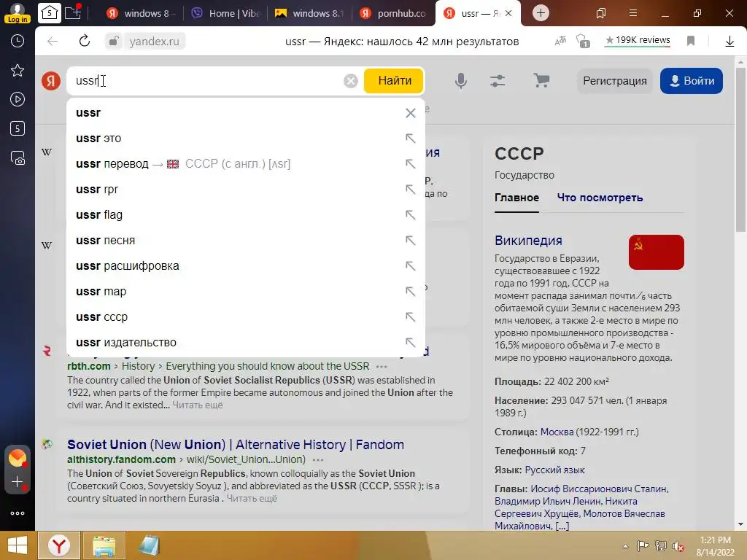Switch to the 'windows 8.1' images tab
747x560 pixels.
coord(309,13)
